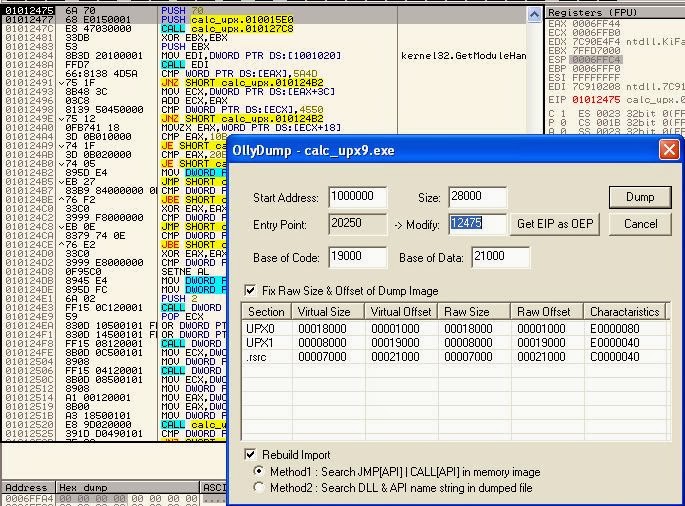The width and height of the screenshot is (685, 506).
Task: Click Get EIP as OEP button
Action: pyautogui.click(x=555, y=224)
